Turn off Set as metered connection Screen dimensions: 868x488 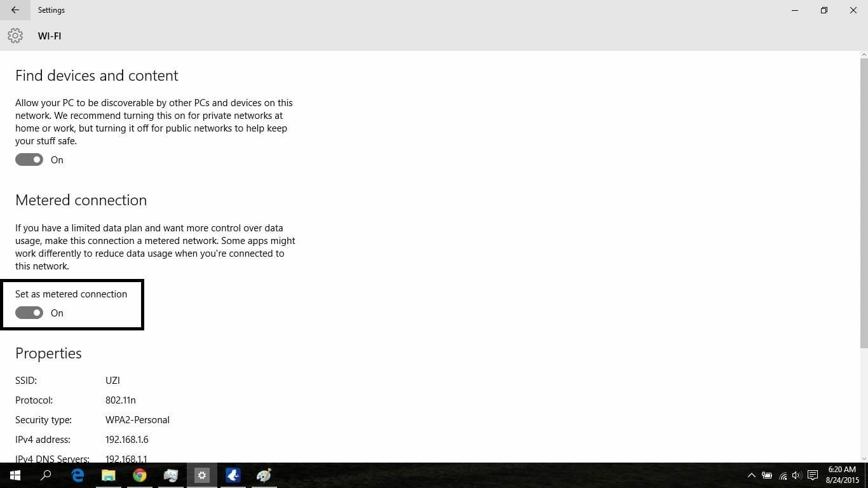coord(29,313)
